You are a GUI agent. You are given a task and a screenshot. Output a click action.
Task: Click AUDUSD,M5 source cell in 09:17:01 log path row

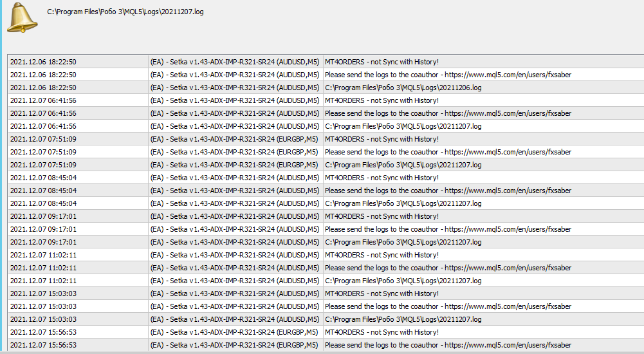pos(235,242)
